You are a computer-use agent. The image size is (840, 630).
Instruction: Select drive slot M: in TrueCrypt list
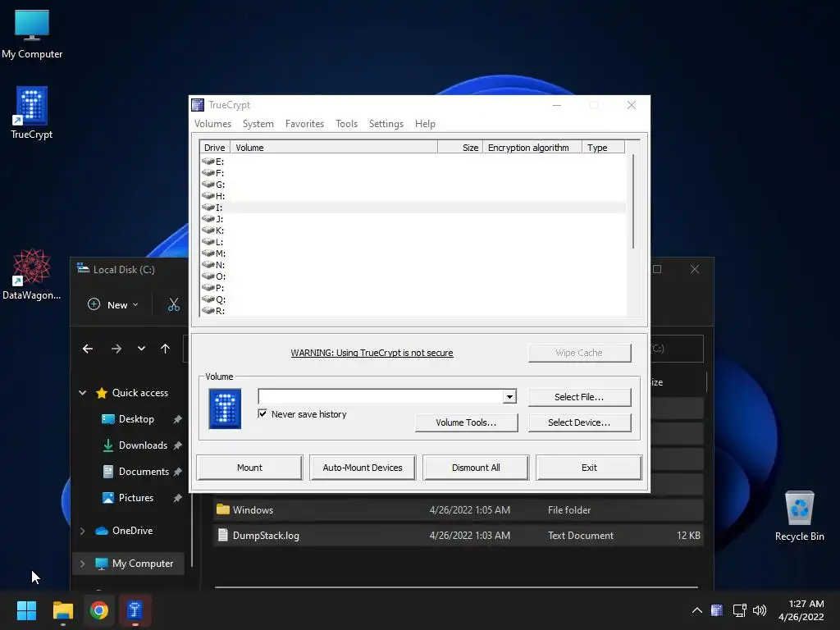pos(413,253)
